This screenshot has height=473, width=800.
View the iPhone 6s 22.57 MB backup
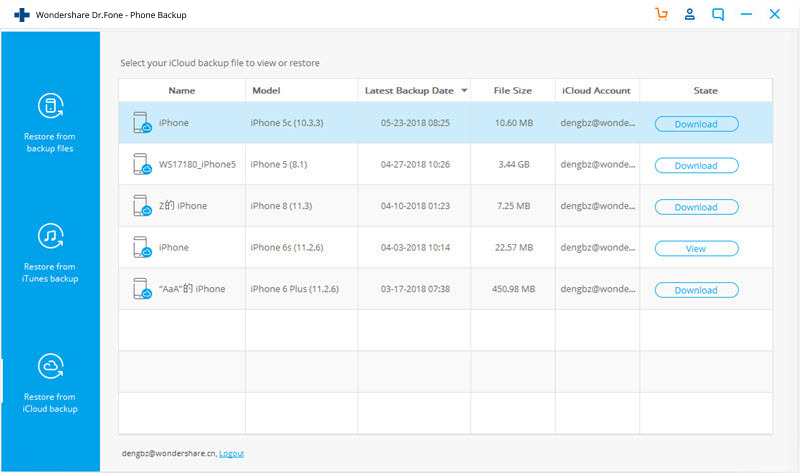click(696, 248)
